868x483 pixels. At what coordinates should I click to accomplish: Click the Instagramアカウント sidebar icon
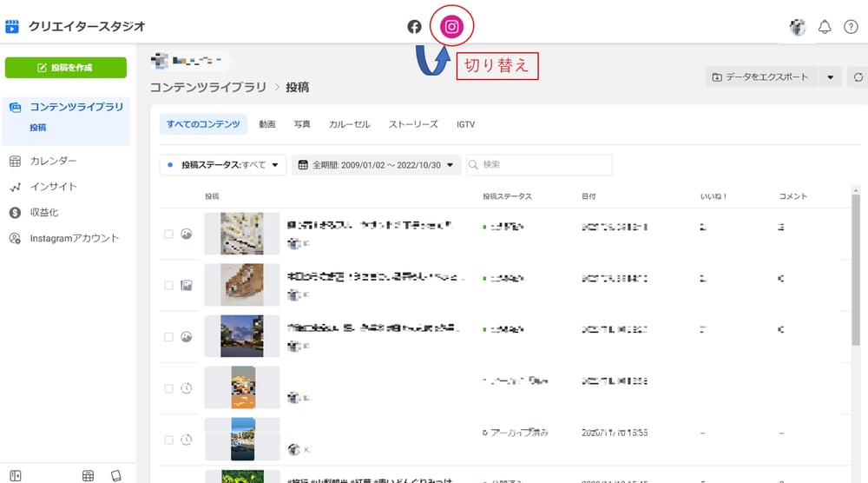tap(15, 239)
